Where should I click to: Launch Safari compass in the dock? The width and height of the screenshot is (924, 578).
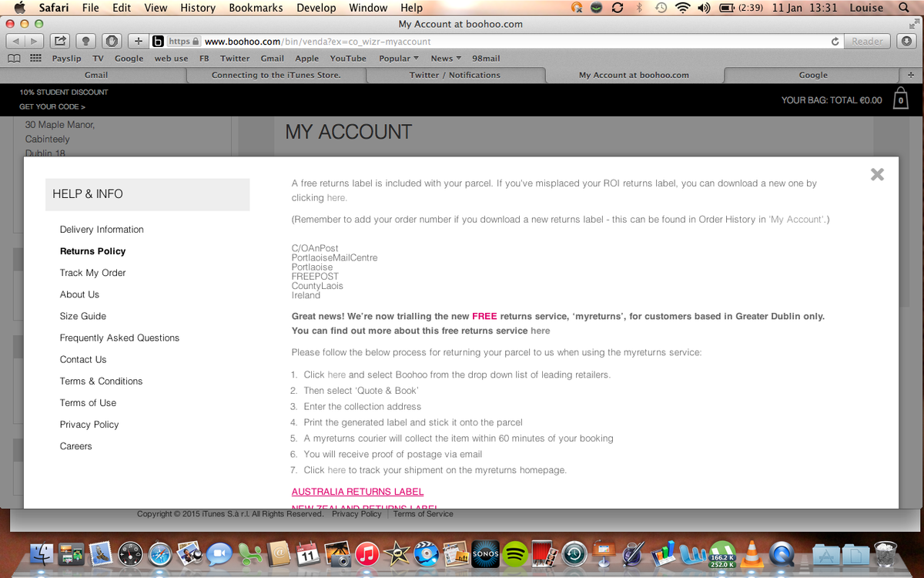(x=160, y=553)
